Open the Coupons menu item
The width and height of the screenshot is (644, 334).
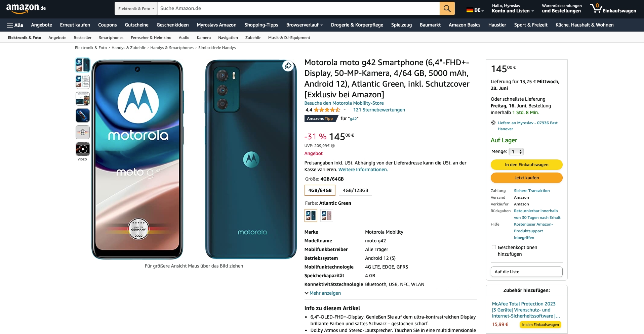coord(108,25)
